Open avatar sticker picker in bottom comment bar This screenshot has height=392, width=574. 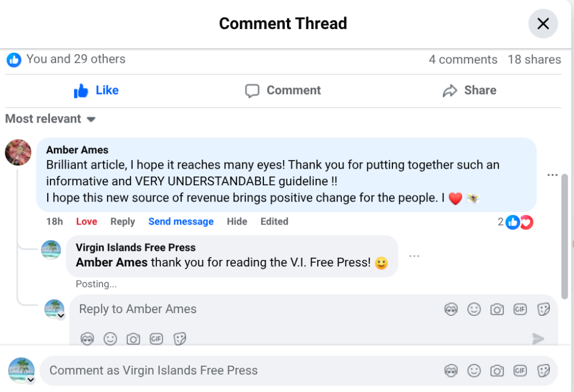coord(451,371)
